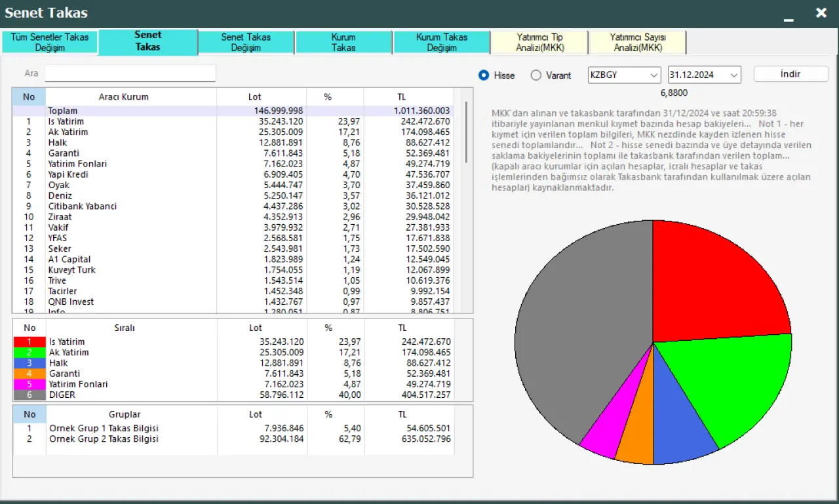Select the Vakif row

coord(233,227)
